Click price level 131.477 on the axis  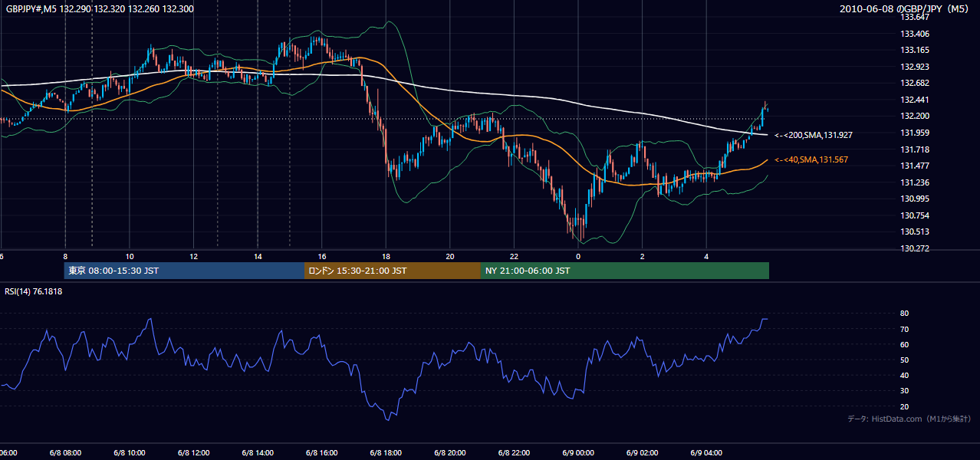[x=915, y=166]
